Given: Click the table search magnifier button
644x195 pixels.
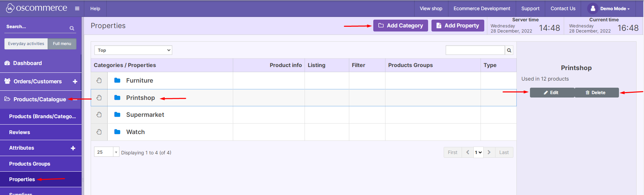Looking at the screenshot, I should pyautogui.click(x=509, y=50).
